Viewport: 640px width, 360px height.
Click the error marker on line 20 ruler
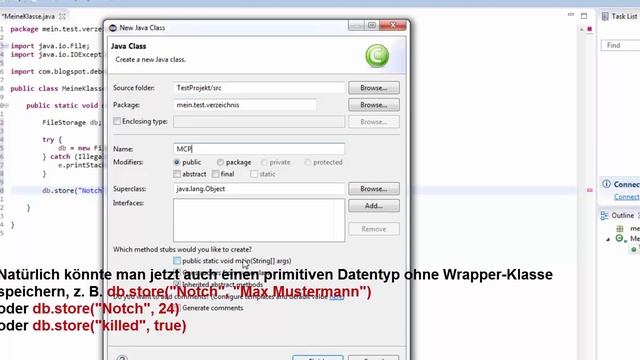(x=589, y=190)
